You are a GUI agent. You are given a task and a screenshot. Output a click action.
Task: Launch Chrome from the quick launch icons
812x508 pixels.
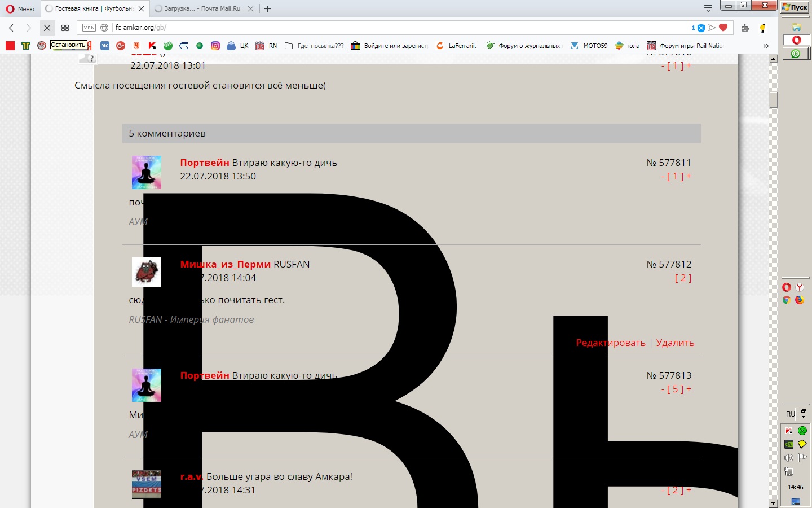[x=786, y=300]
